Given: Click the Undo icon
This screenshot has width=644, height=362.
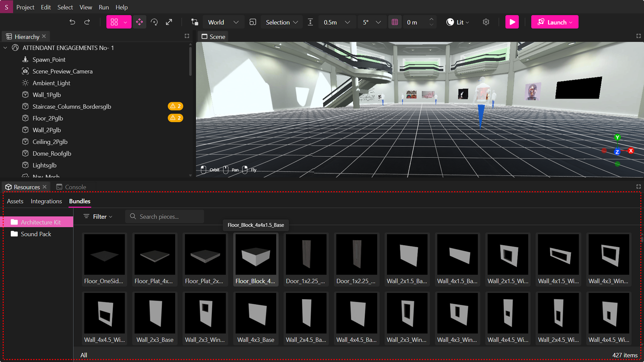Looking at the screenshot, I should click(72, 22).
